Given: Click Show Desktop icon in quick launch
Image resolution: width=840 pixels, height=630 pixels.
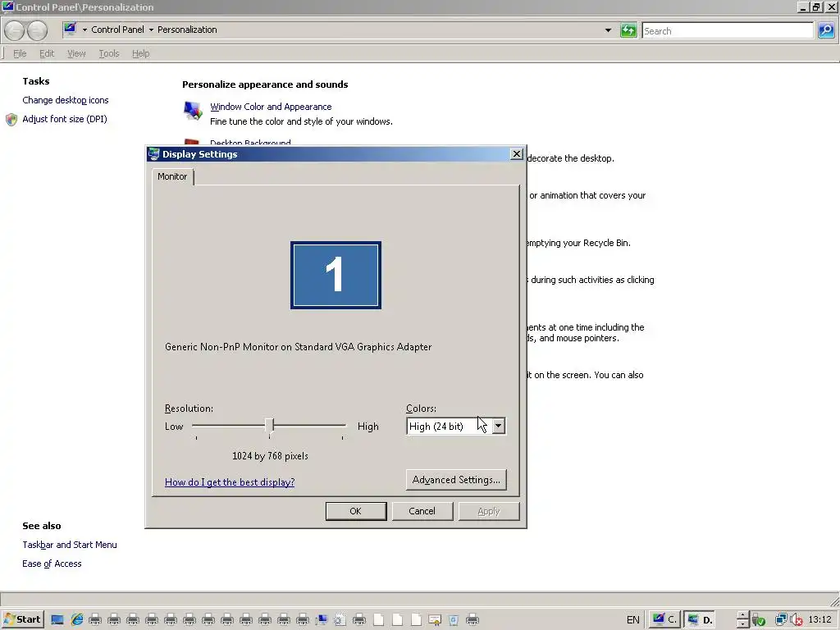Looking at the screenshot, I should 57,620.
